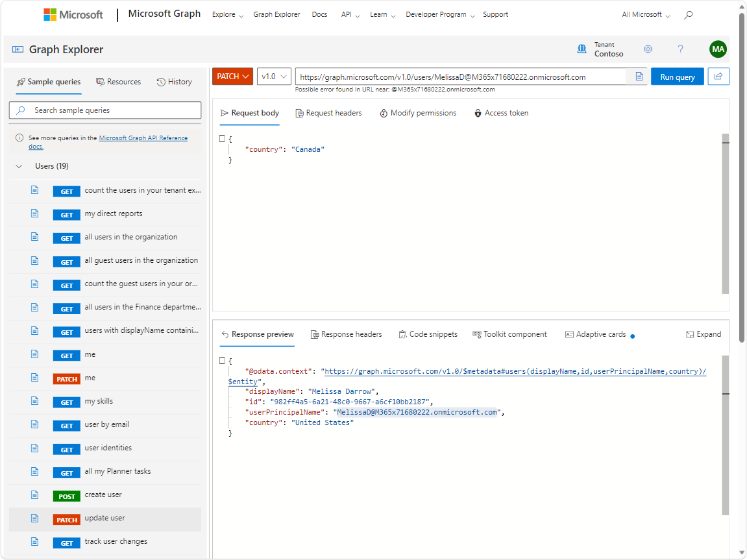The width and height of the screenshot is (747, 560).
Task: Click the docs icon beside 'count the guest users'
Action: (35, 284)
